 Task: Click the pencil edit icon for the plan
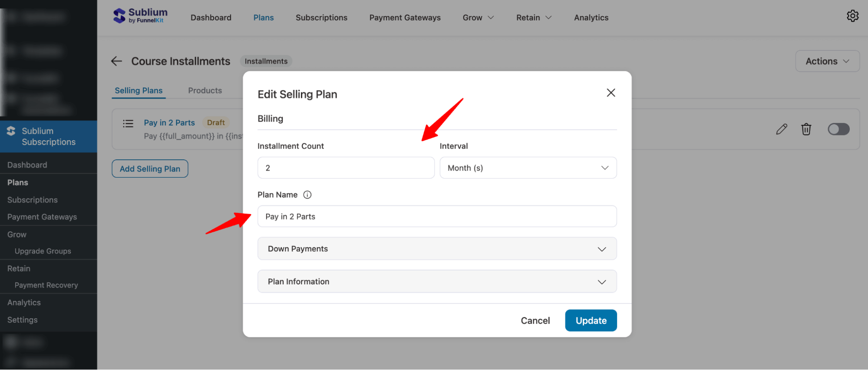[781, 129]
